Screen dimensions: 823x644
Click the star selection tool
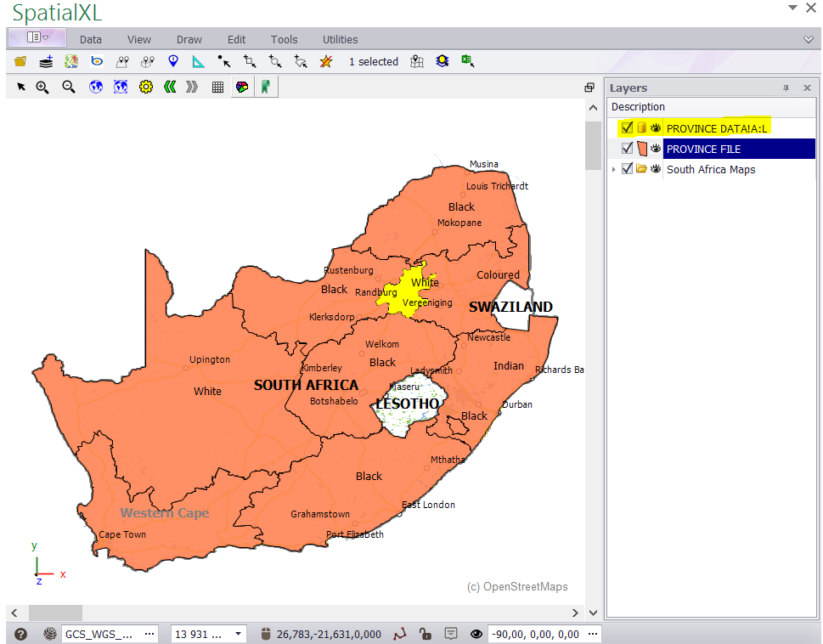tap(326, 61)
